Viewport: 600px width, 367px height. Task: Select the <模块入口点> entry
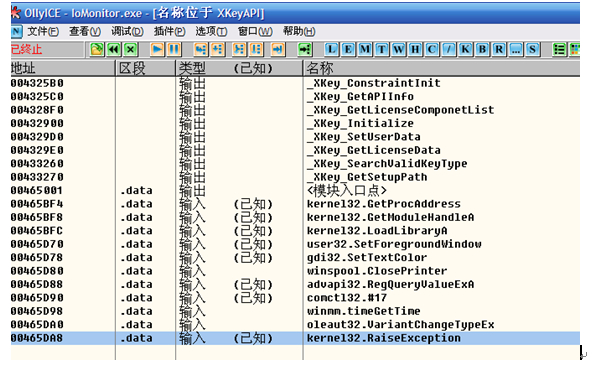295,190
